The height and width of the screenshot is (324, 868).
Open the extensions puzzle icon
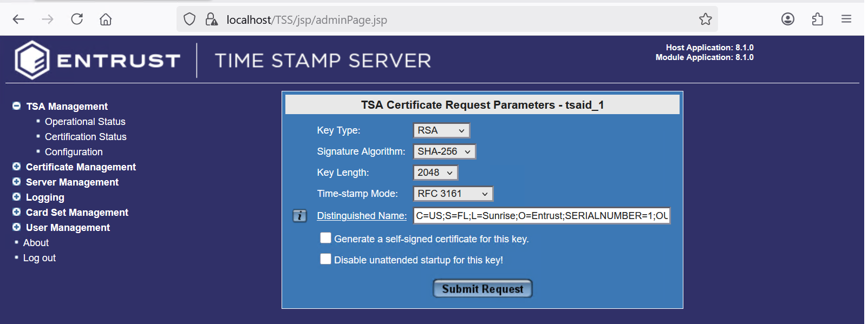click(817, 19)
